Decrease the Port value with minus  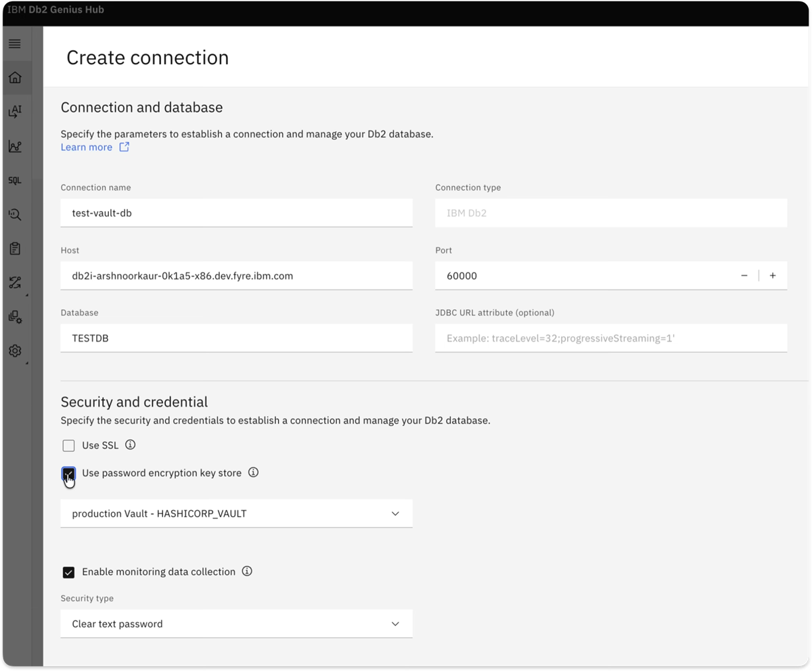point(744,276)
